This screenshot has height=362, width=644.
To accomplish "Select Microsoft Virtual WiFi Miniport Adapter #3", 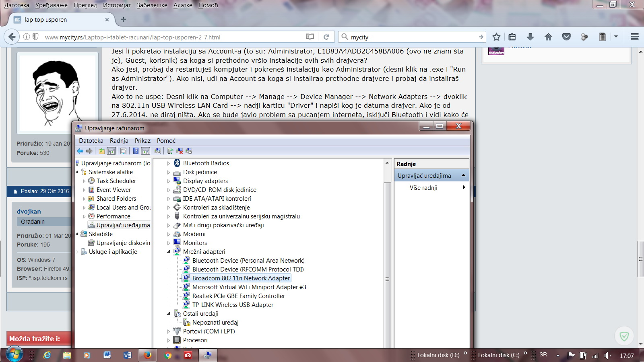I will [x=249, y=287].
